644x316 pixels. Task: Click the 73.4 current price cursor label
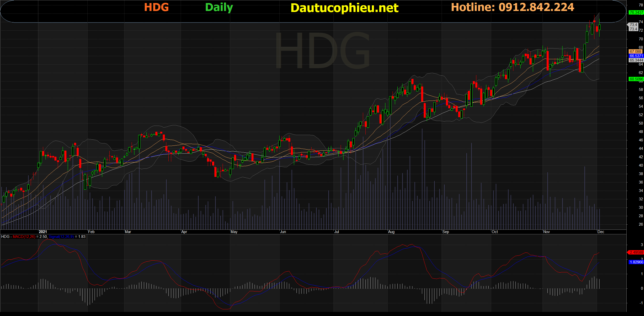point(633,25)
